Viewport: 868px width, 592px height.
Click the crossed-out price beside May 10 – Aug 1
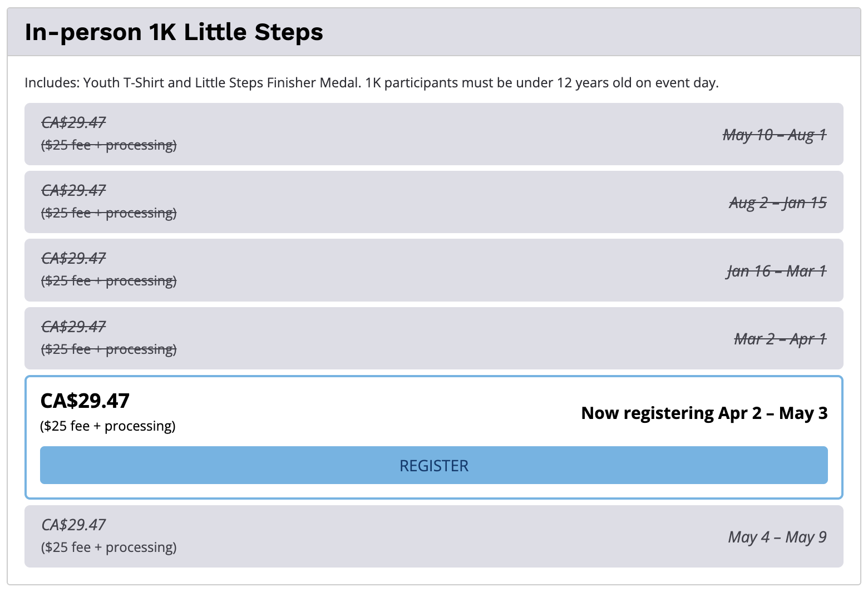click(73, 122)
